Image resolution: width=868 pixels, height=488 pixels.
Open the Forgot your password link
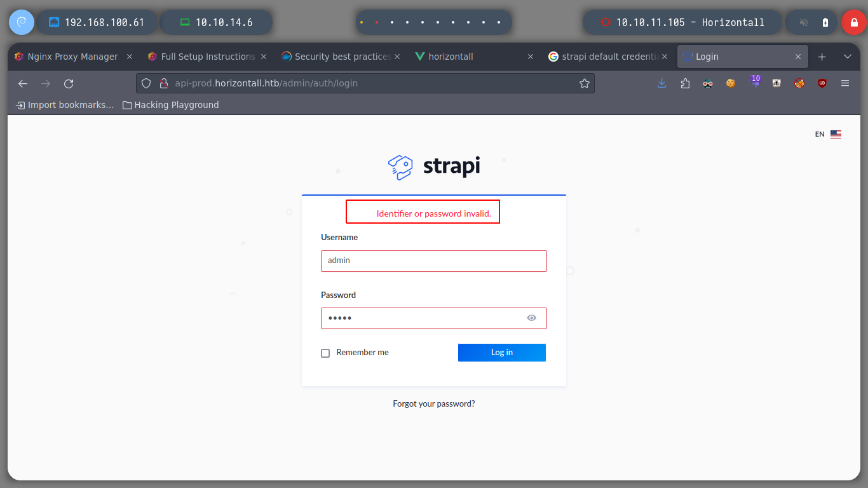[x=434, y=403]
